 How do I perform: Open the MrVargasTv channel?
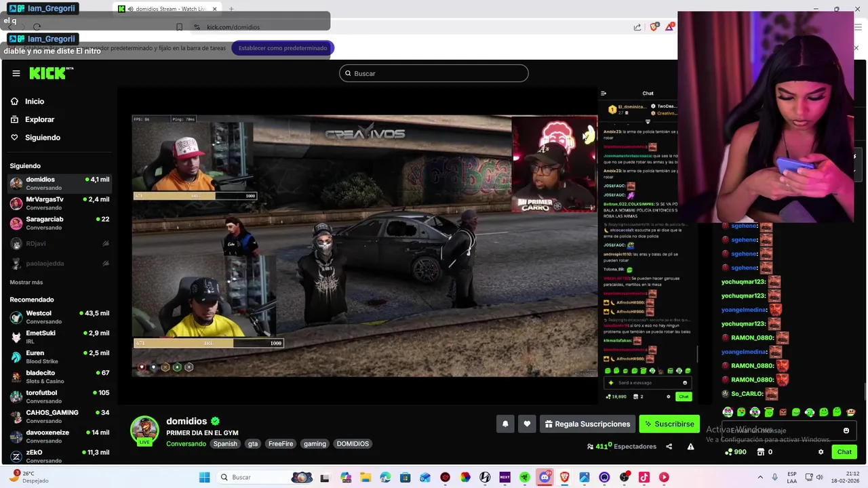pos(60,203)
